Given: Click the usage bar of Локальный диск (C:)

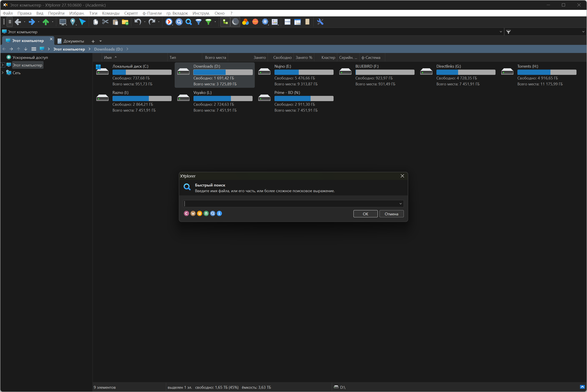Looking at the screenshot, I should point(142,72).
